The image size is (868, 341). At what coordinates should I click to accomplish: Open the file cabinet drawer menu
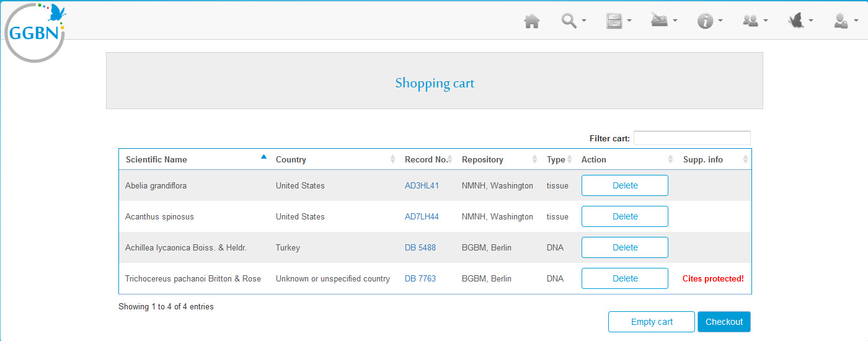(x=618, y=21)
